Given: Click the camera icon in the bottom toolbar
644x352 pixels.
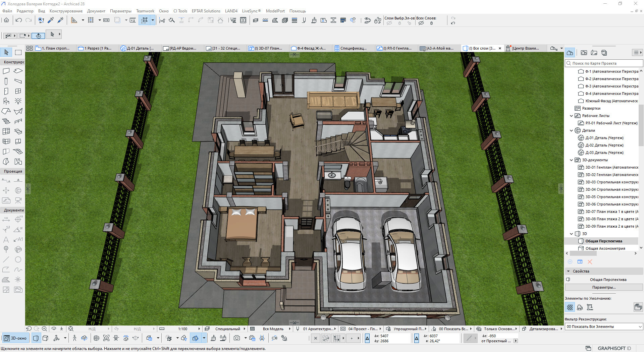Looking at the screenshot, I should pyautogui.click(x=237, y=338).
